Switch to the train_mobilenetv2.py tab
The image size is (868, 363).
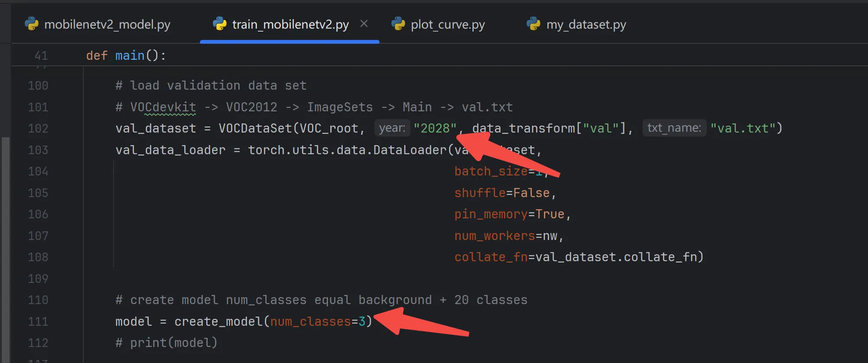click(x=281, y=24)
